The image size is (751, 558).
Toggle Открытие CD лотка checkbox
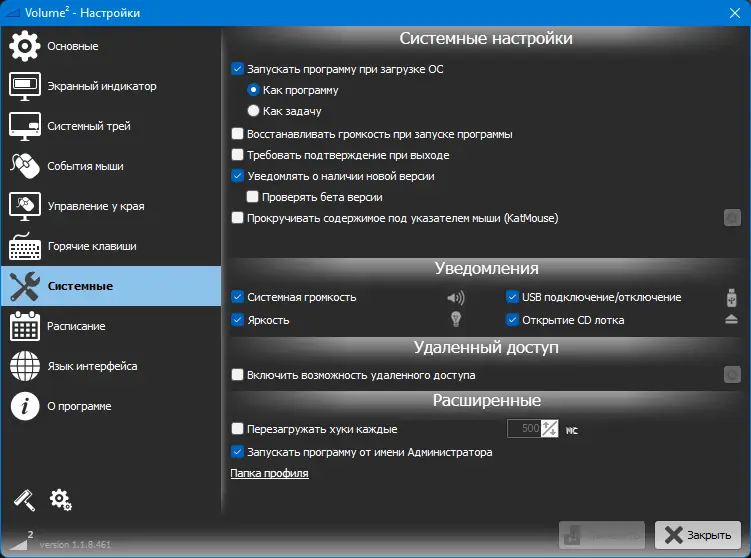click(x=512, y=319)
